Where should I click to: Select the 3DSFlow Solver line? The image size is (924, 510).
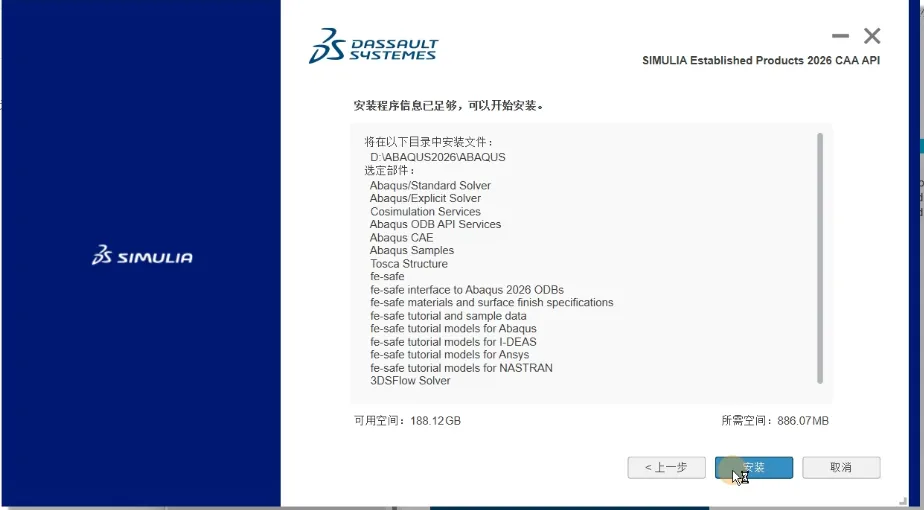pyautogui.click(x=410, y=381)
